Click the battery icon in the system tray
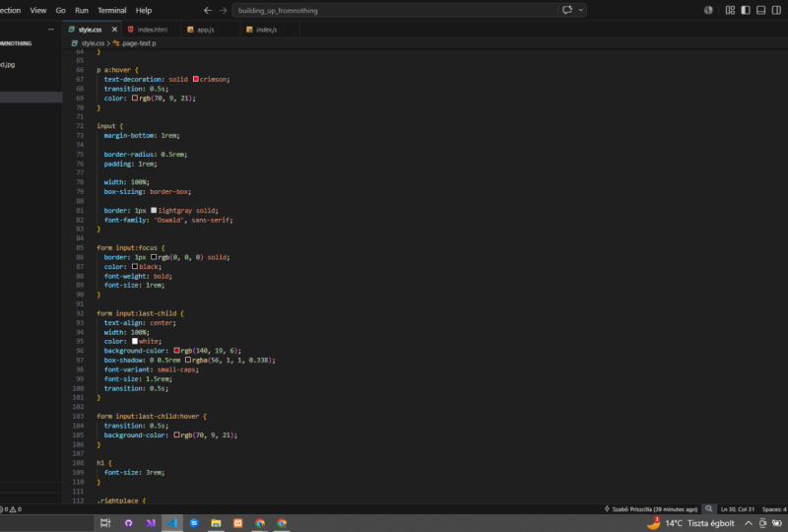788x532 pixels. pos(777,523)
